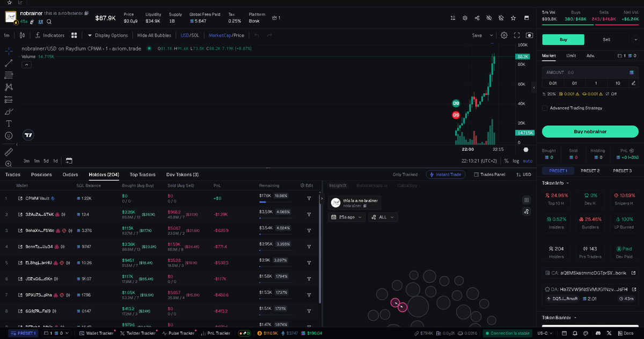The image size is (644, 339).
Task: Edit quick buy amount presets pencil
Action: [x=634, y=83]
